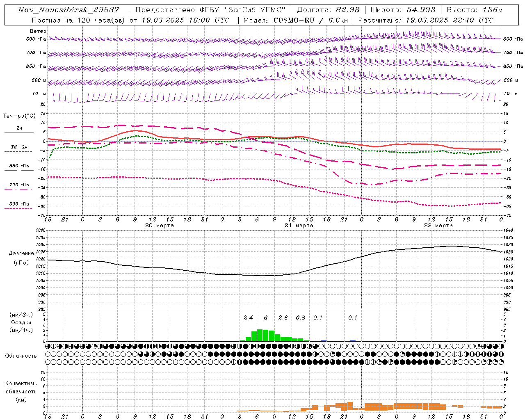525x420 pixels.
Task: Click the '(мм/3ч.)' precipitation unit label
Action: tap(21, 315)
